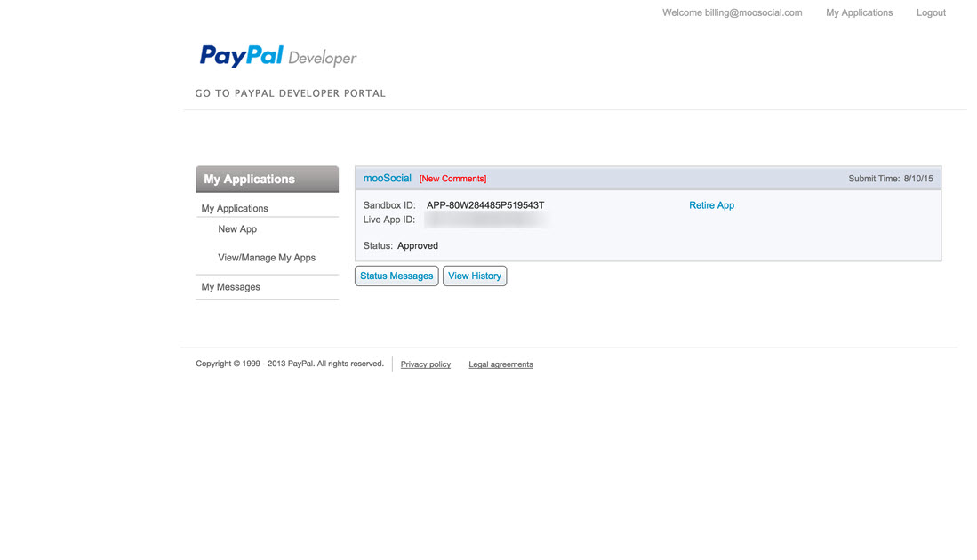The width and height of the screenshot is (977, 560).
Task: Open My Applications item under the sidebar header
Action: tap(235, 208)
